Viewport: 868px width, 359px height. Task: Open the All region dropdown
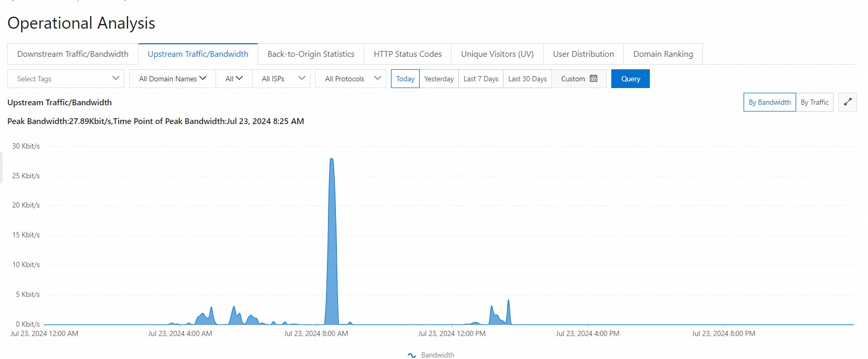pyautogui.click(x=234, y=79)
